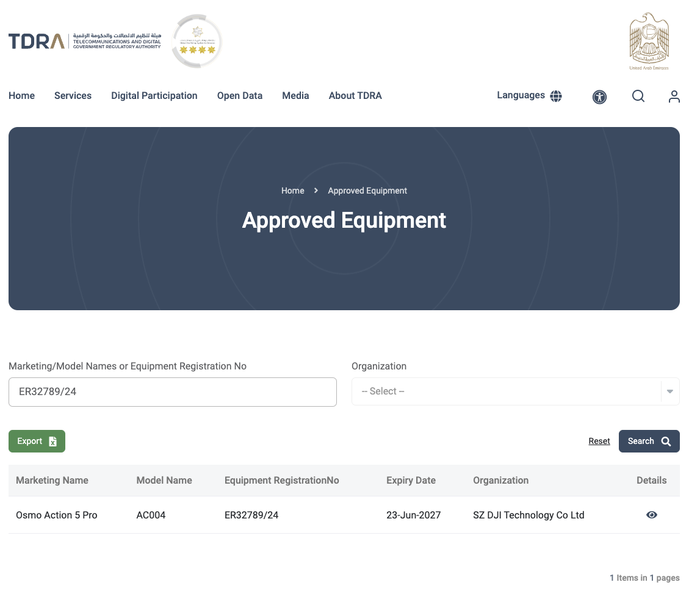Viewport: 700px width, 607px height.
Task: Click the Reset link
Action: click(599, 442)
